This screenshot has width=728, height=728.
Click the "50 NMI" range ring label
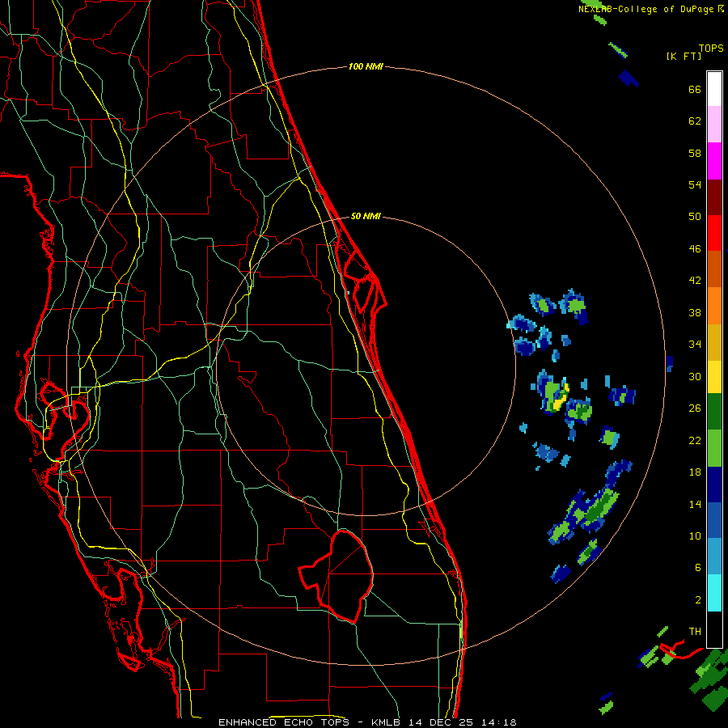(366, 216)
